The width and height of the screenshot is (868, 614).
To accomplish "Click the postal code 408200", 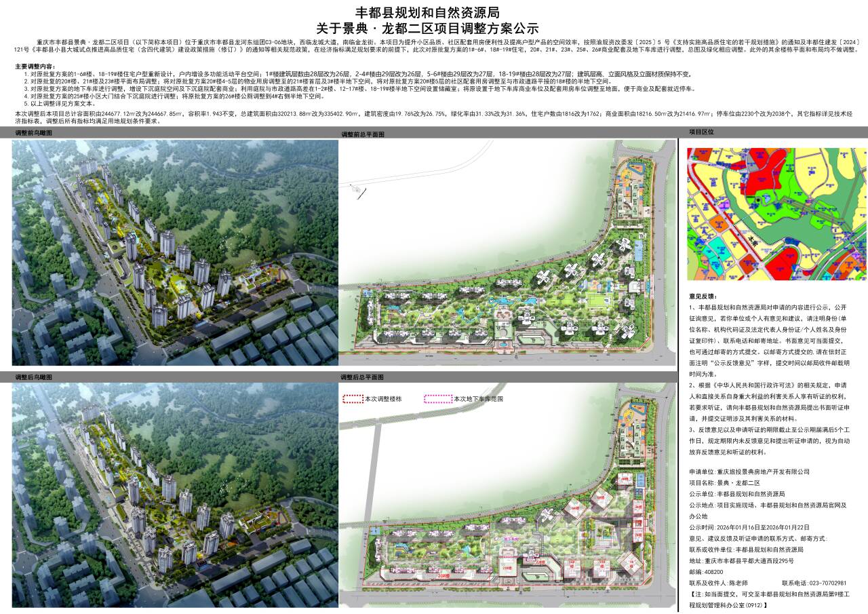I will (714, 572).
